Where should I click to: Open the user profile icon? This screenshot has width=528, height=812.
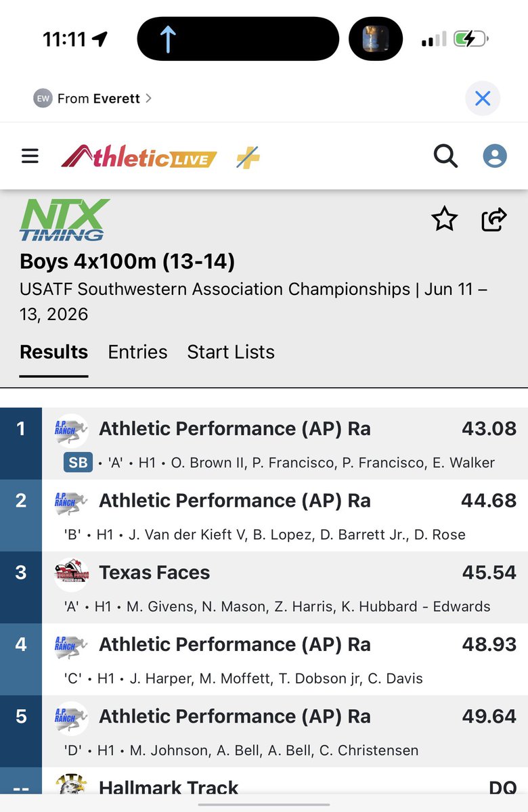(x=495, y=156)
